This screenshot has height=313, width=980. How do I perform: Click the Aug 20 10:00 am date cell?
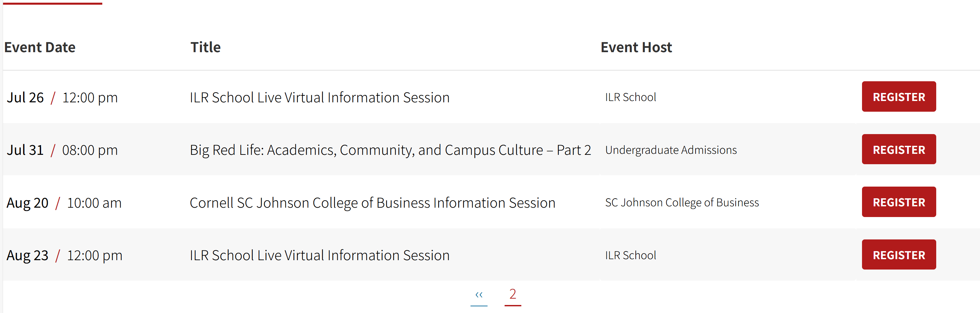click(64, 203)
